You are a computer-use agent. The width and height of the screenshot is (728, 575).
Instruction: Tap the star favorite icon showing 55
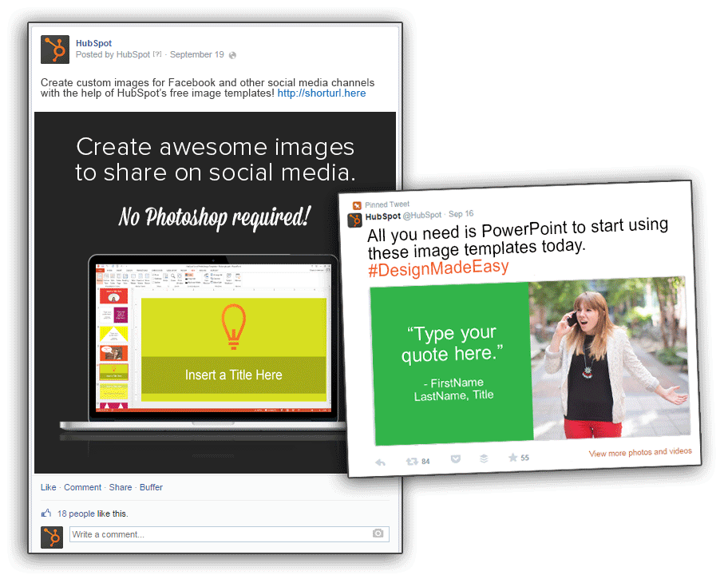tap(513, 457)
